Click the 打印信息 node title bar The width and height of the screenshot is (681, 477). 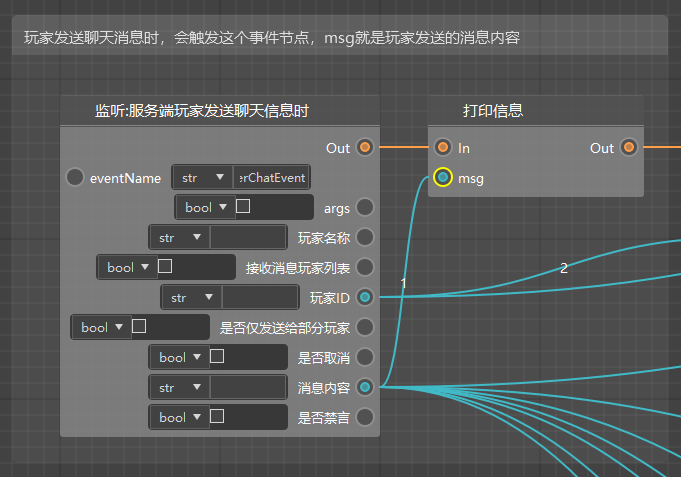coord(536,111)
